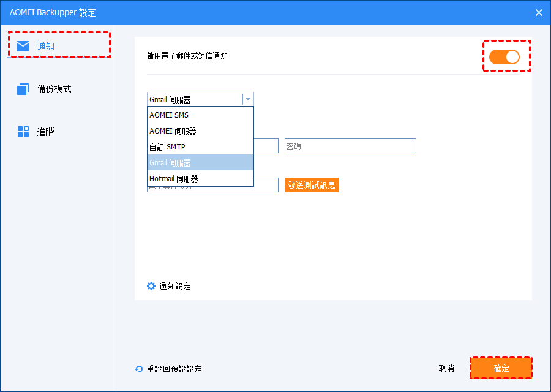Screen dimensions: 551x392
Task: Choose 自訂 SMTP from the dropdown
Action: tap(200, 146)
